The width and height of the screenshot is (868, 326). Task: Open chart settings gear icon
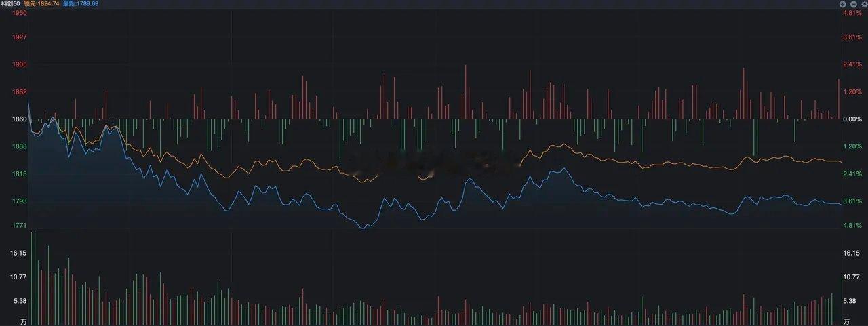pyautogui.click(x=863, y=3)
